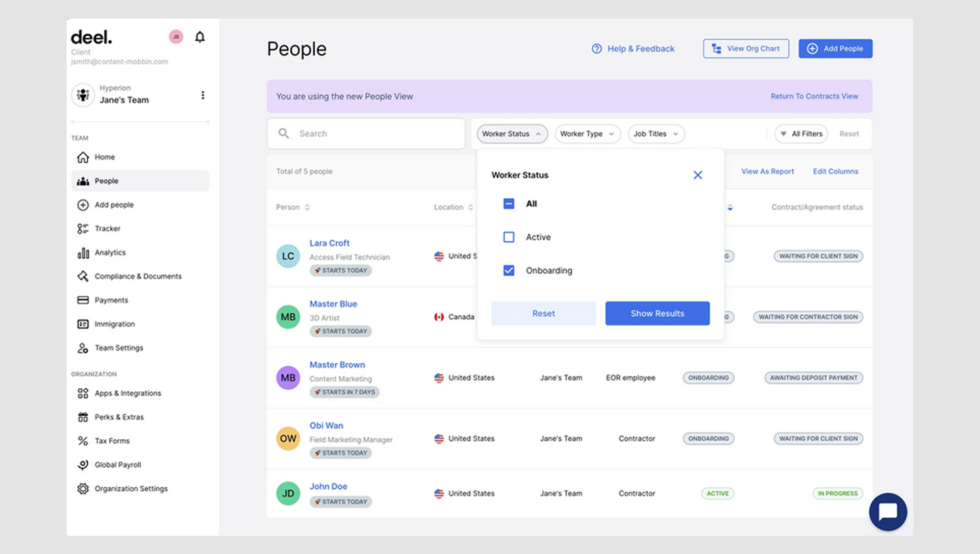This screenshot has width=980, height=554.
Task: Click John Doe's Active status badge
Action: 717,494
